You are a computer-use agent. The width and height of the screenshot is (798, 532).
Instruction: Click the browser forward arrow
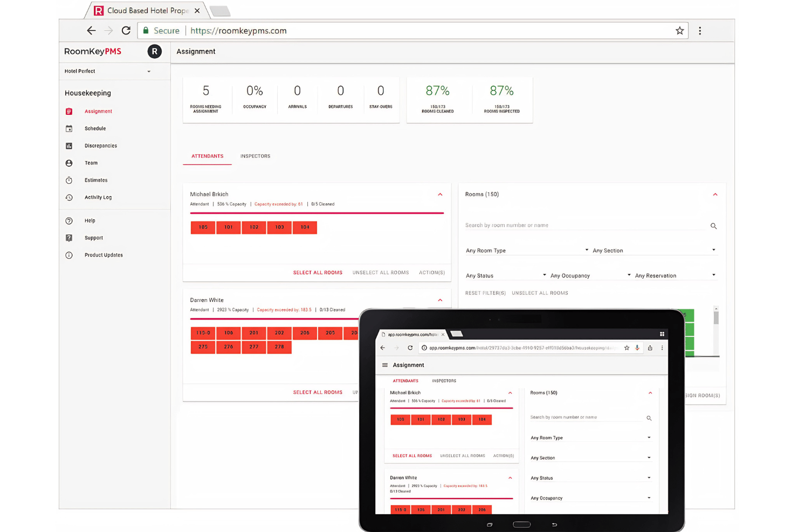point(108,31)
